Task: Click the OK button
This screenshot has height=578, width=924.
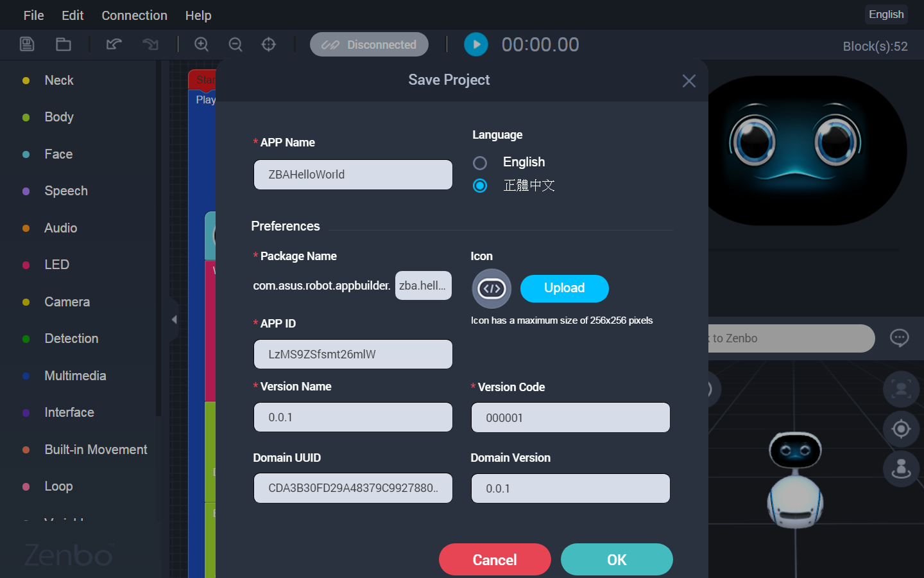Action: click(x=617, y=559)
